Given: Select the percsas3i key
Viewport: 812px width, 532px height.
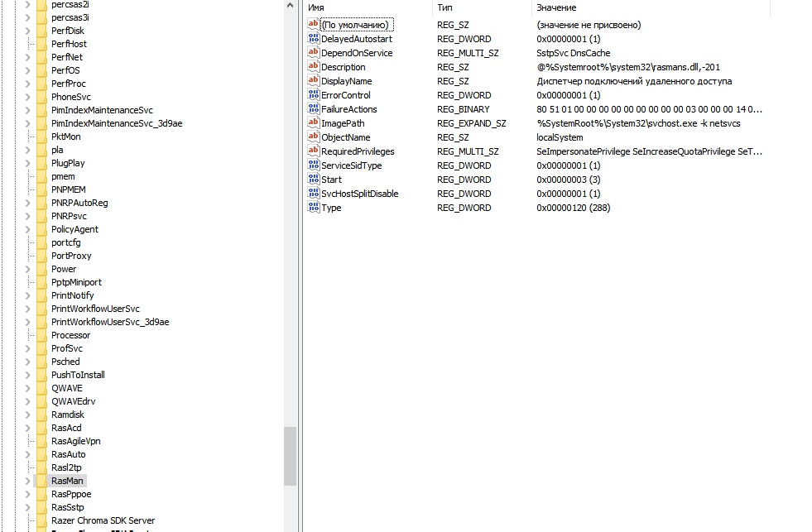Looking at the screenshot, I should click(x=70, y=17).
